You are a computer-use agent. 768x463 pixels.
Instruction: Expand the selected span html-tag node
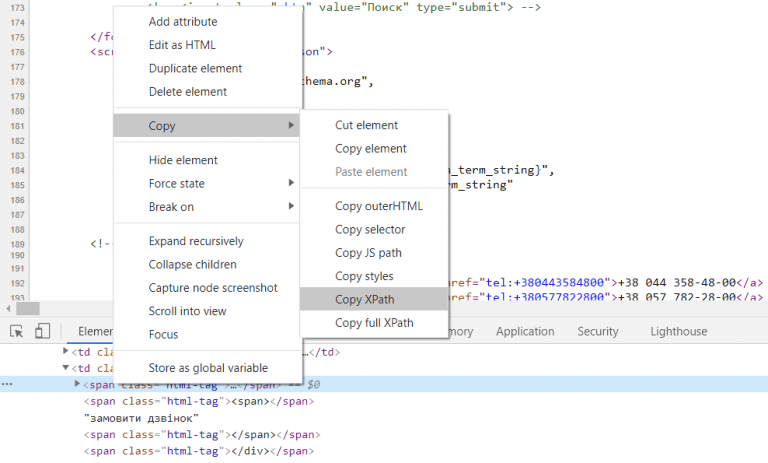pos(78,384)
